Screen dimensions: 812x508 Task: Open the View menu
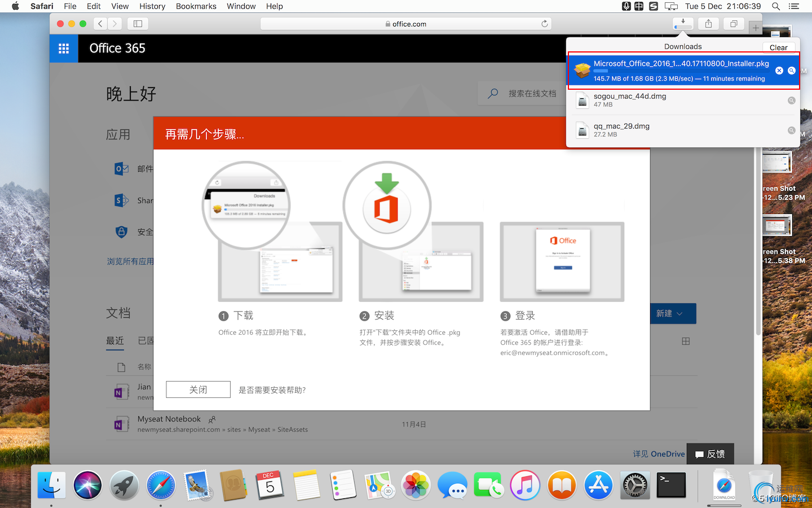pos(120,6)
